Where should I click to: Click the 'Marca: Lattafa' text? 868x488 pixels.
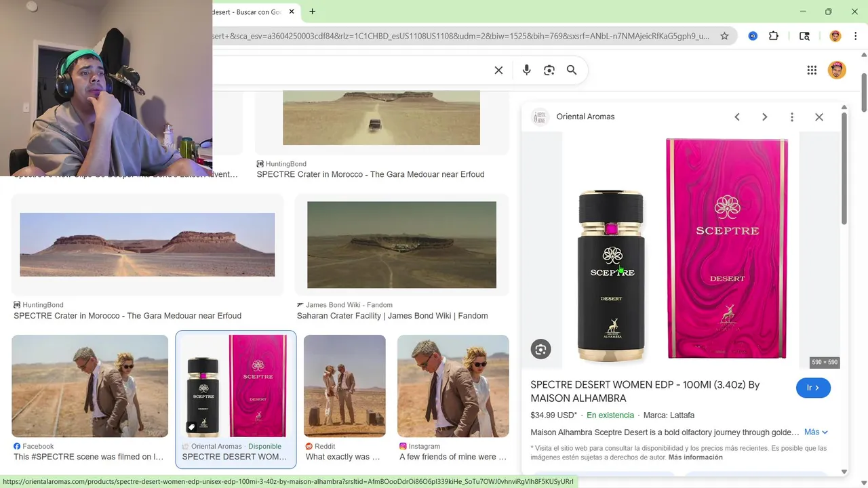tap(669, 415)
